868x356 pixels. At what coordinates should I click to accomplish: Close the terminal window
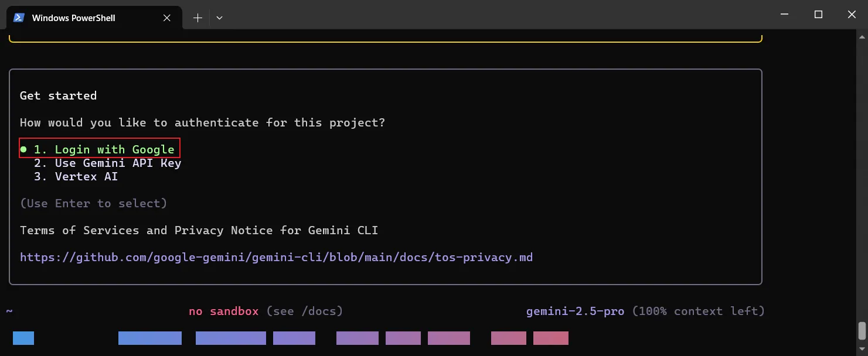pyautogui.click(x=852, y=15)
